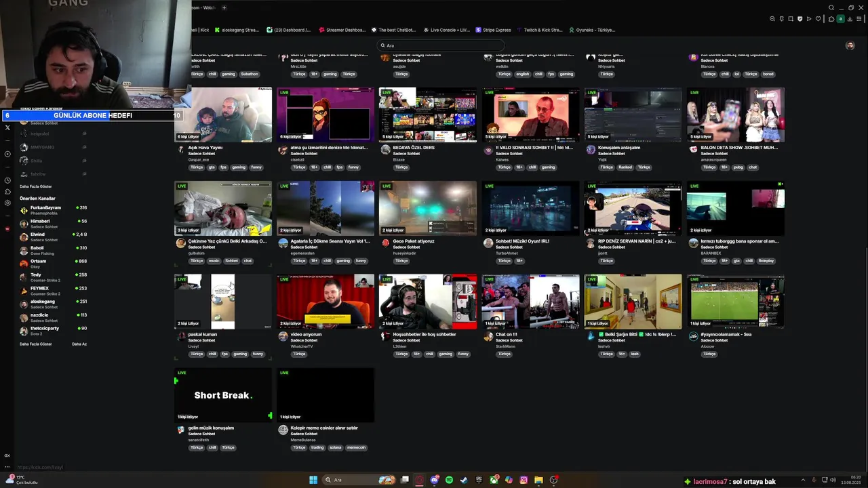This screenshot has width=868, height=488.
Task: Collapse recommended channels with Daha Az
Action: [x=79, y=344]
